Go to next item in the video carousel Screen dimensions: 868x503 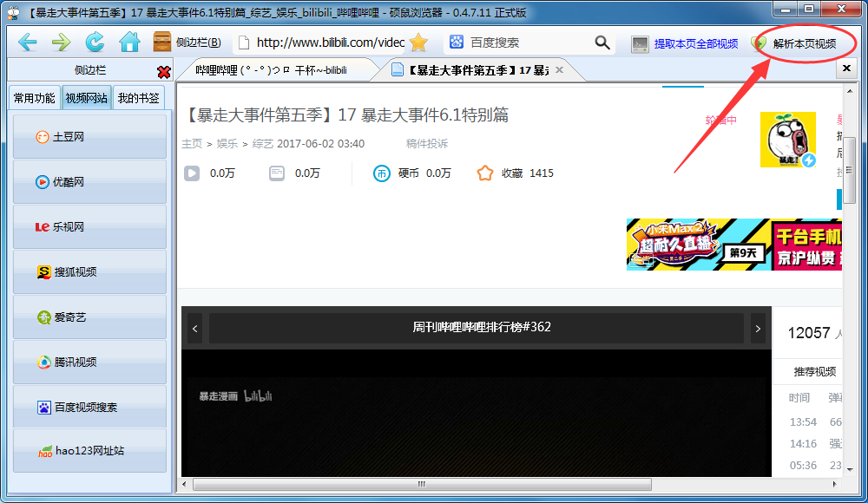758,329
